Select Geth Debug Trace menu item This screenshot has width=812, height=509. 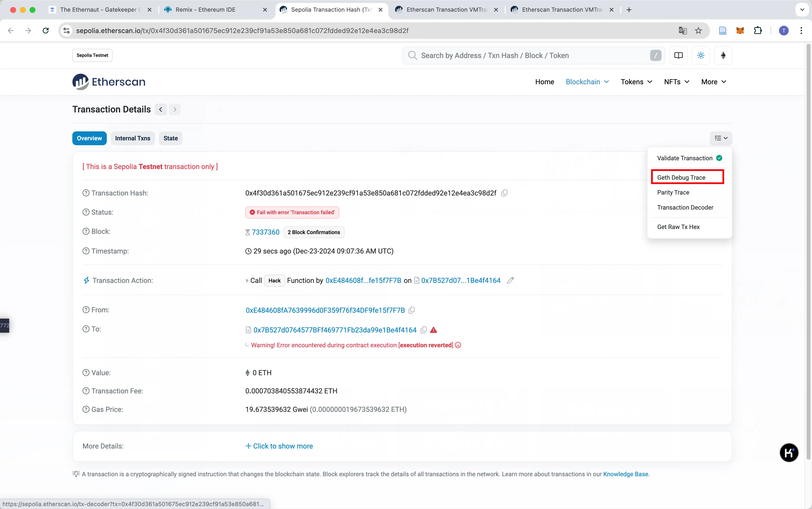click(x=681, y=178)
